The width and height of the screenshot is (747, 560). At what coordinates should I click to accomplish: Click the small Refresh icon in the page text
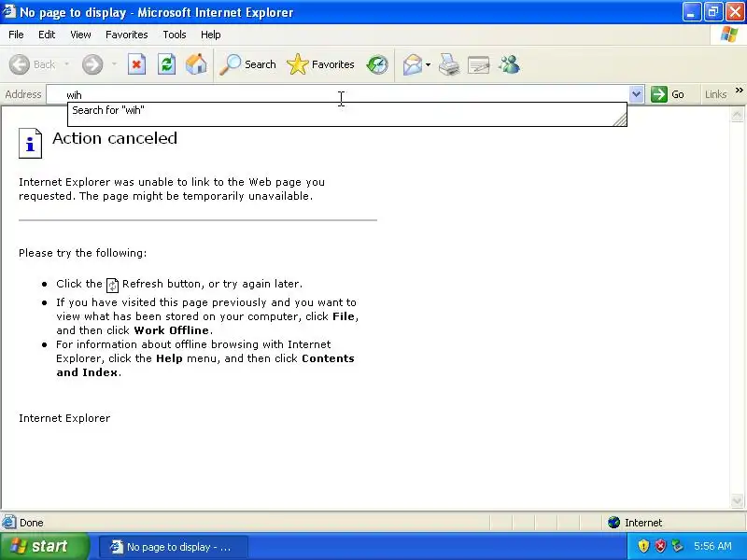(x=112, y=285)
